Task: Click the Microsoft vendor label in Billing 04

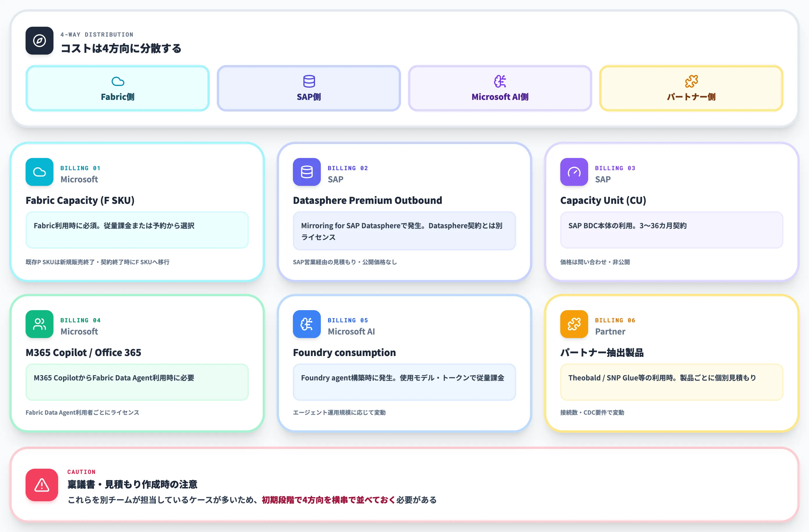Action: 79,332
